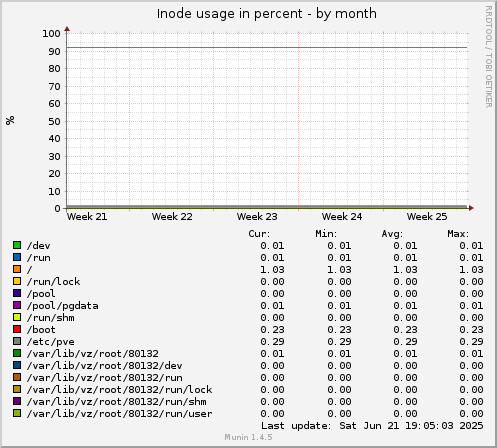This screenshot has height=448, width=497.
Task: Click the blue /run legend swatch
Action: (17, 257)
